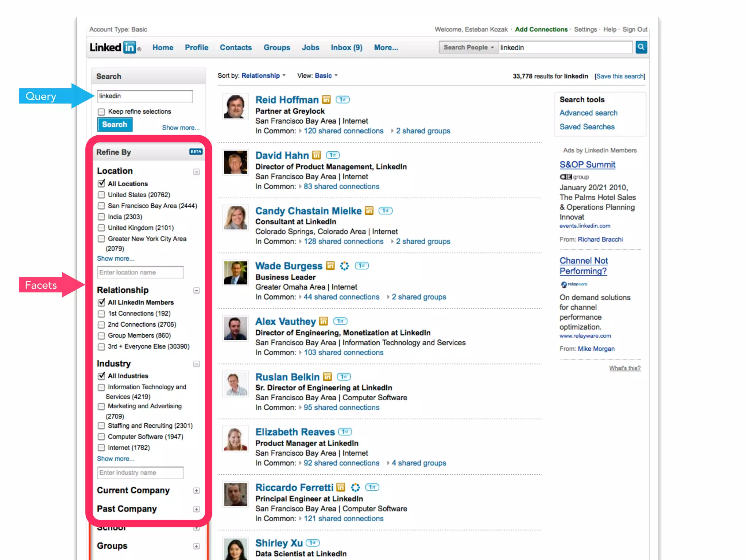The width and height of the screenshot is (747, 560).
Task: Click the magnifier search icon button
Action: click(641, 47)
